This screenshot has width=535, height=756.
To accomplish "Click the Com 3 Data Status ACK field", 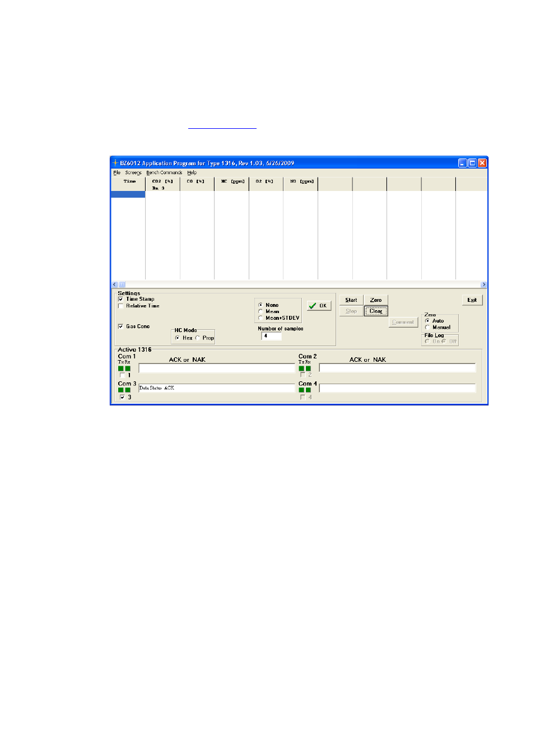I will [x=217, y=388].
